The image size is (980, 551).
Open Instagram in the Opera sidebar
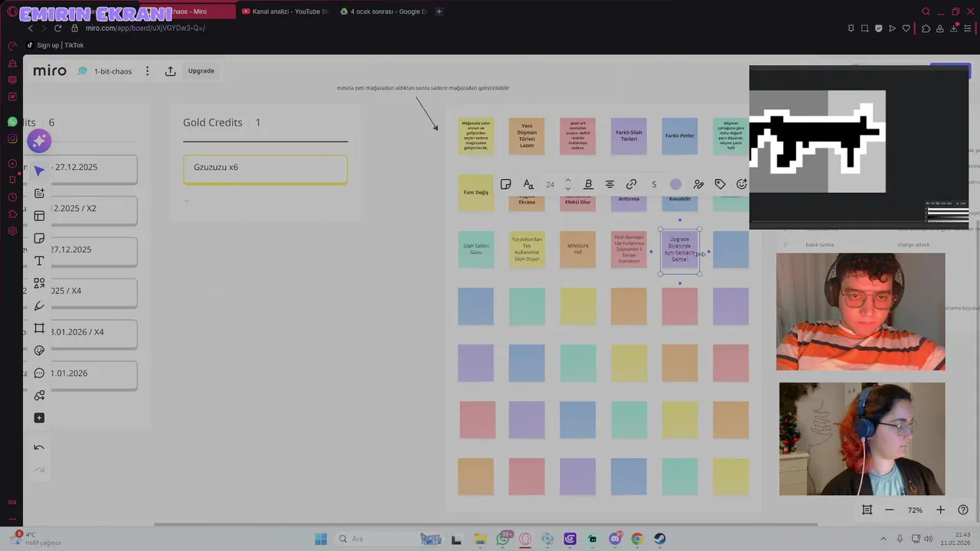12,139
